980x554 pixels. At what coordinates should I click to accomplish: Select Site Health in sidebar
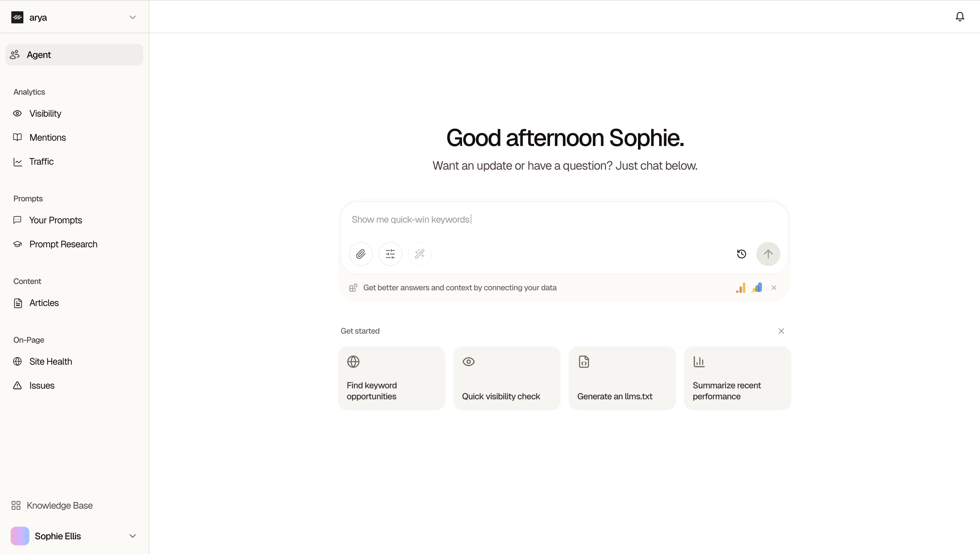[51, 361]
